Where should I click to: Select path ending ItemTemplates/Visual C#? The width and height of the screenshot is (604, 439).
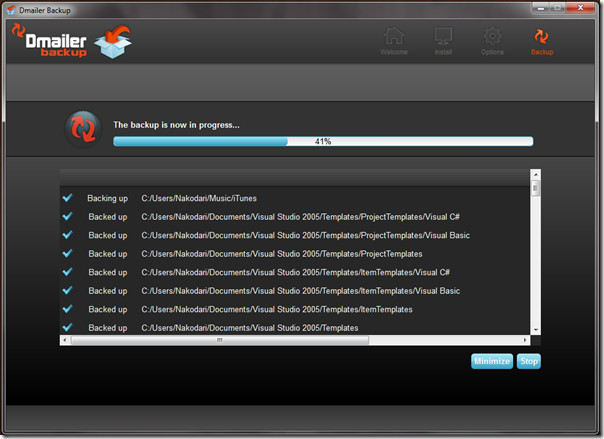(295, 272)
